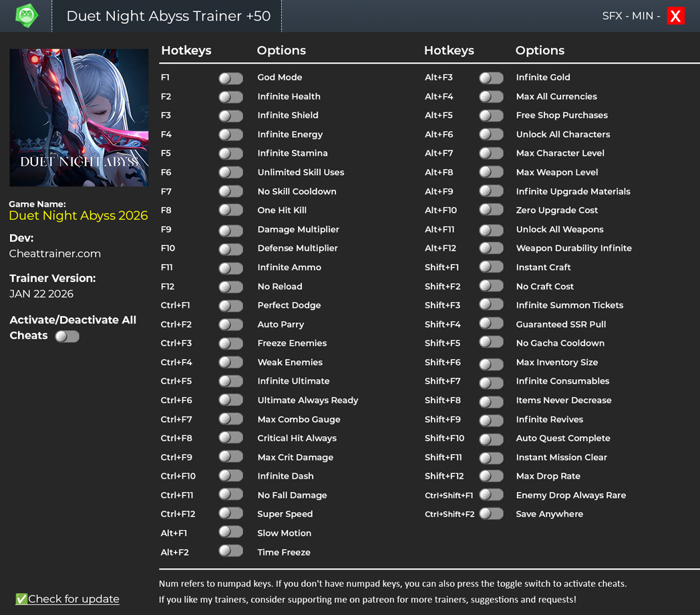The height and width of the screenshot is (615, 700).
Task: Click the green trainer logo icon
Action: [x=27, y=15]
